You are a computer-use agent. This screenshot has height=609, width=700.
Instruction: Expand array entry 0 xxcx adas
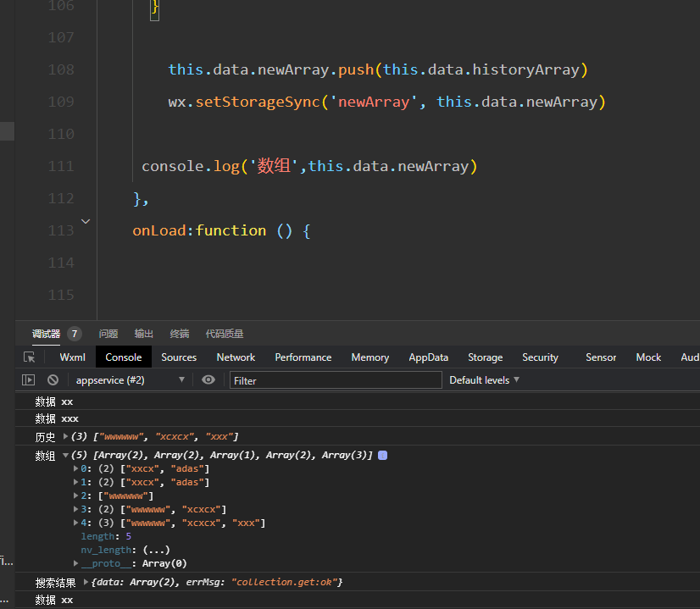75,468
